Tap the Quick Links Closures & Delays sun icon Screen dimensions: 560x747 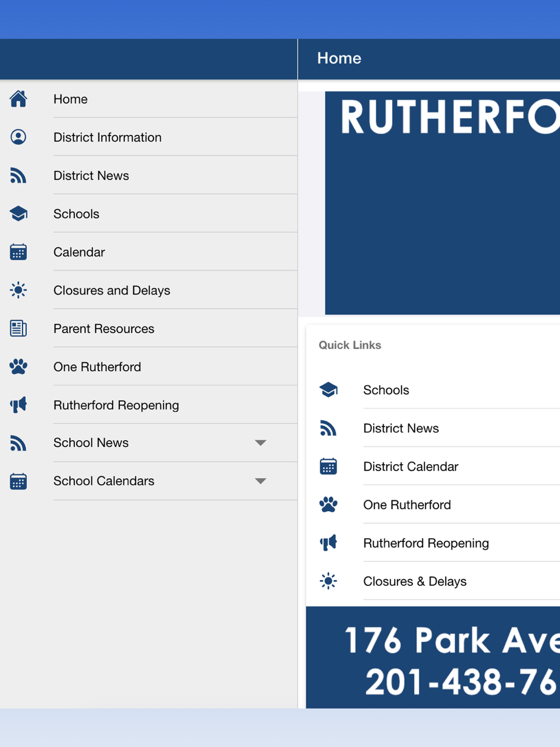329,581
